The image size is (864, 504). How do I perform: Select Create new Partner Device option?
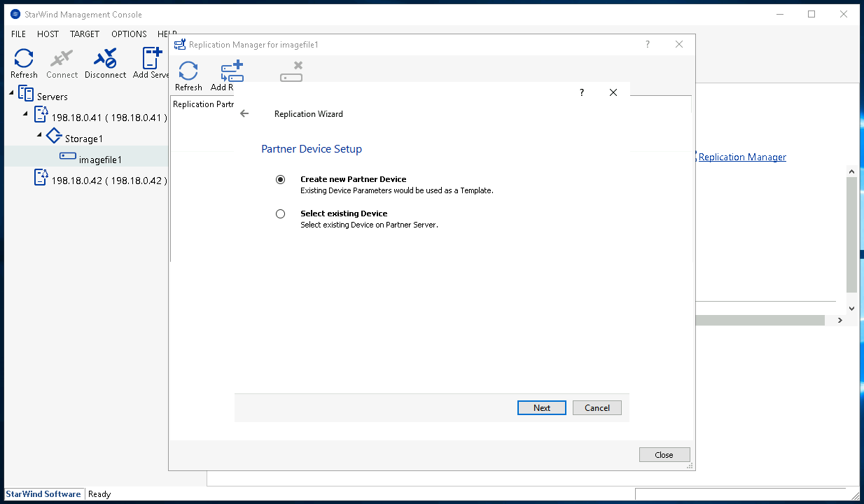coord(281,179)
